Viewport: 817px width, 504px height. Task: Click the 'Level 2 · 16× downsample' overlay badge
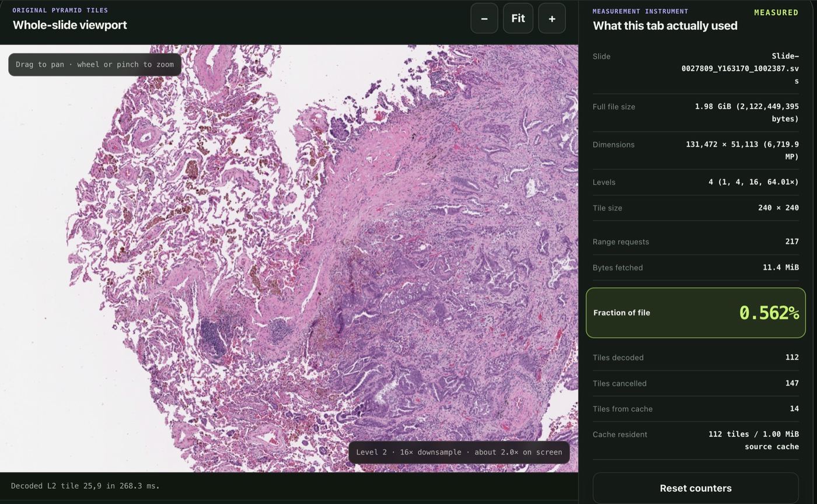coord(459,452)
